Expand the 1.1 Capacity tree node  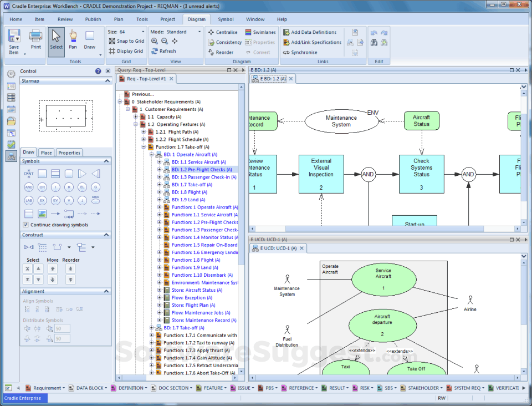[x=136, y=117]
